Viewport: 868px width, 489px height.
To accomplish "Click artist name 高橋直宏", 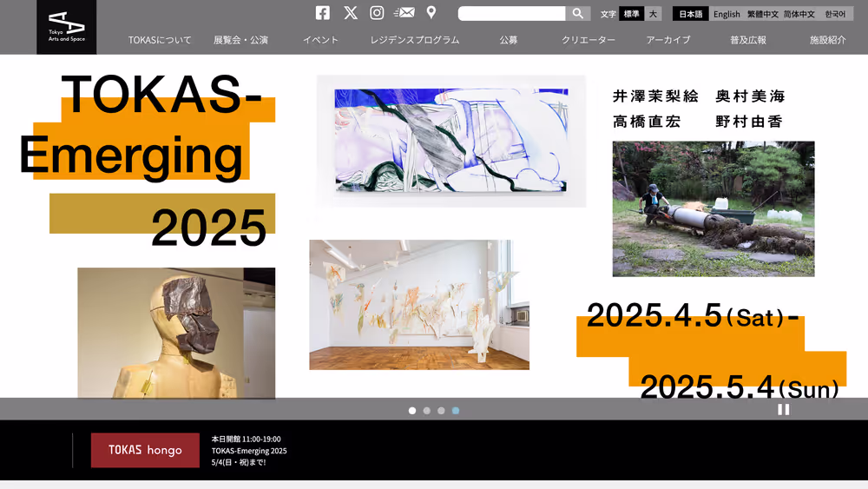I will (647, 122).
